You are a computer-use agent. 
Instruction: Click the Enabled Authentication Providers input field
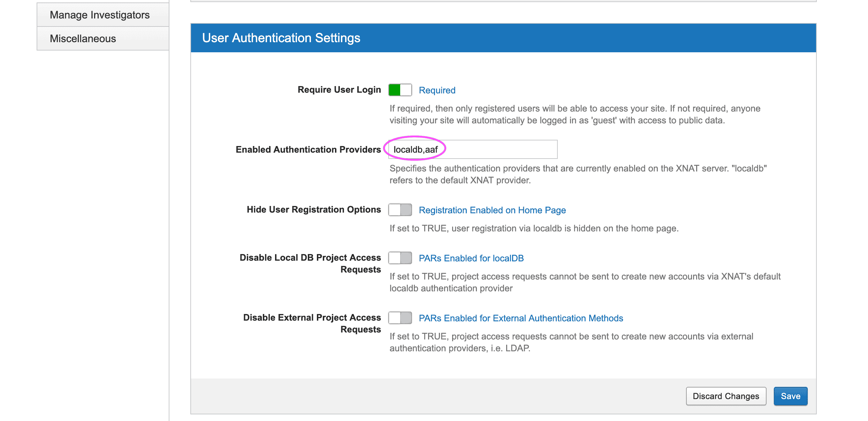pos(473,150)
